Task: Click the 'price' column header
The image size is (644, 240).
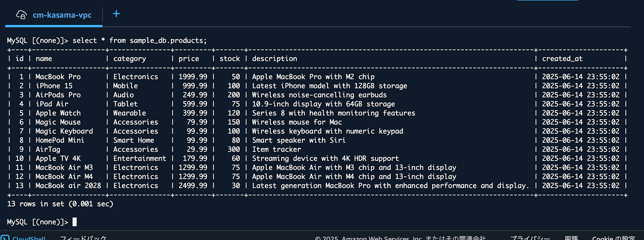Action: coord(189,59)
